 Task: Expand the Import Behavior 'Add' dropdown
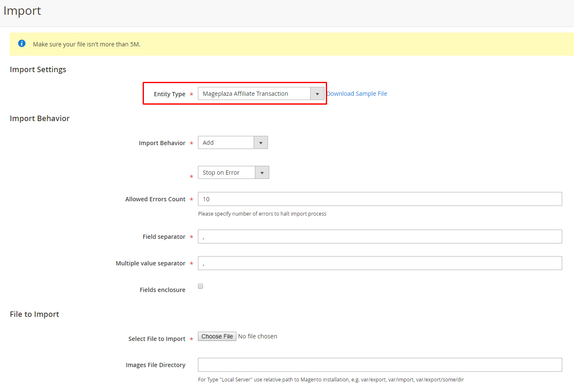pos(233,143)
